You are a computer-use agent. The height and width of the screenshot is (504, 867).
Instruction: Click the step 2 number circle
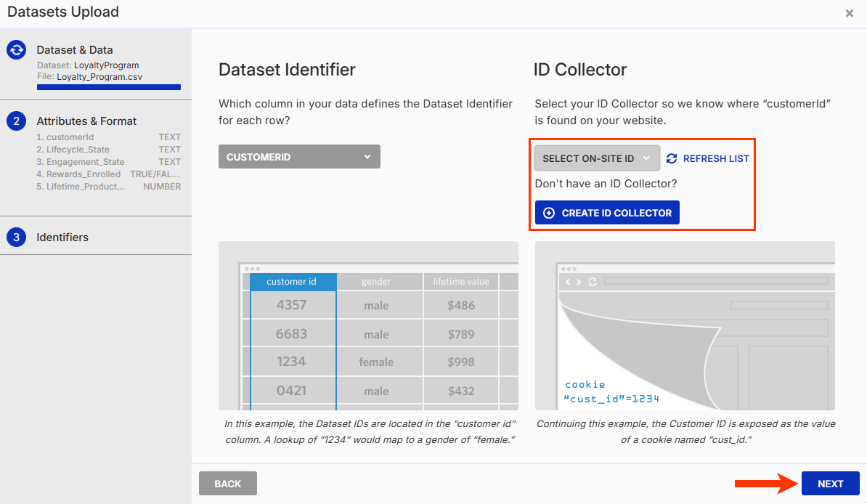click(x=17, y=121)
